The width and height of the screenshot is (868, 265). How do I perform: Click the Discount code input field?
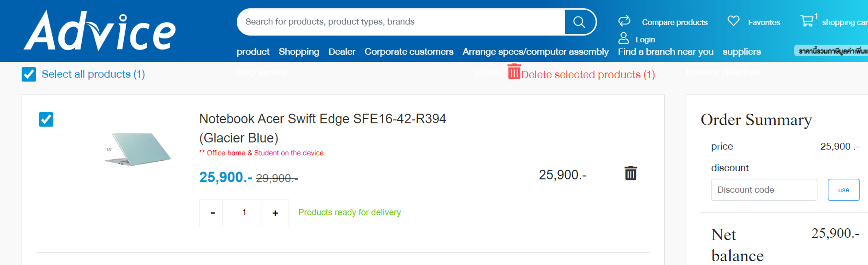pyautogui.click(x=764, y=190)
